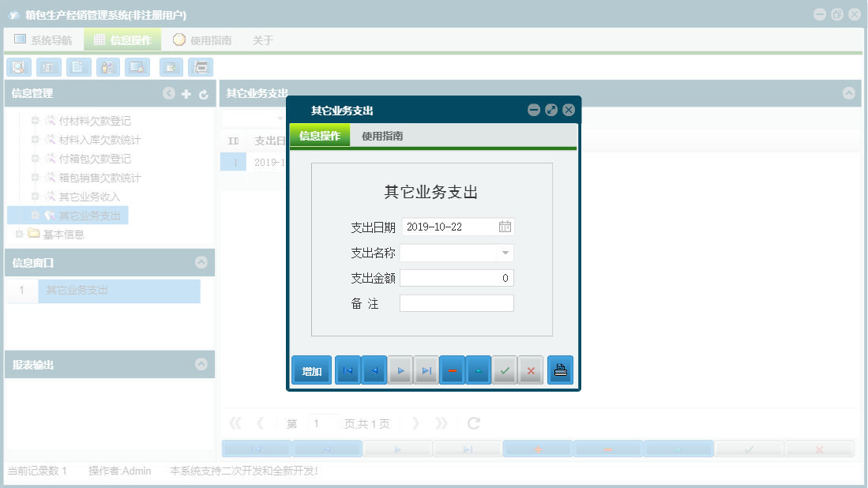
Task: Refresh the 信息管理 panel
Action: click(x=204, y=93)
